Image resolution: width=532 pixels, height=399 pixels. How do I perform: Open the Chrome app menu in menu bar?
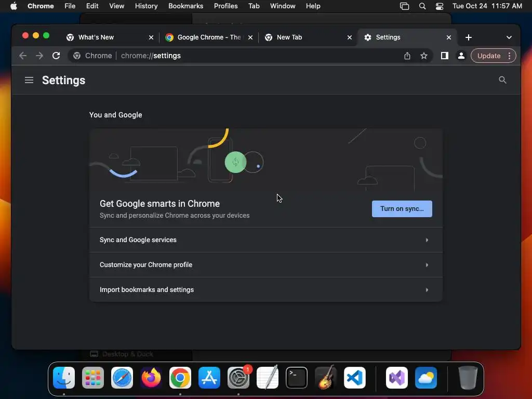(x=41, y=6)
